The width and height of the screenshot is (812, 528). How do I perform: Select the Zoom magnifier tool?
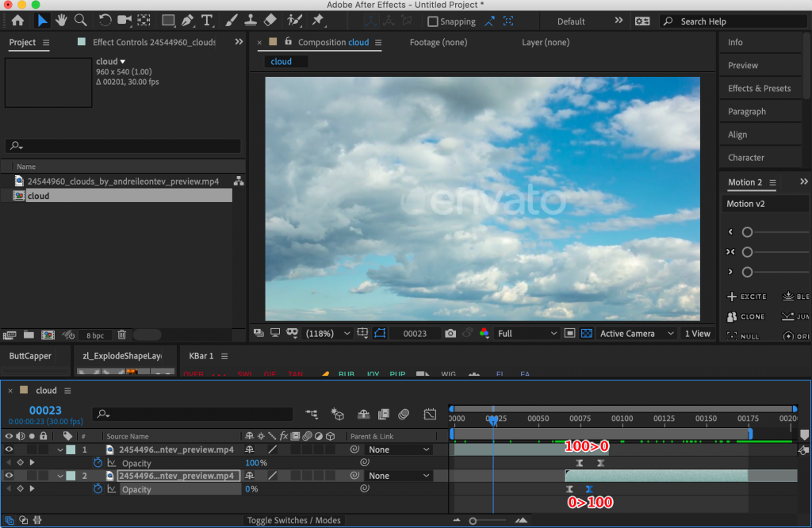(80, 21)
